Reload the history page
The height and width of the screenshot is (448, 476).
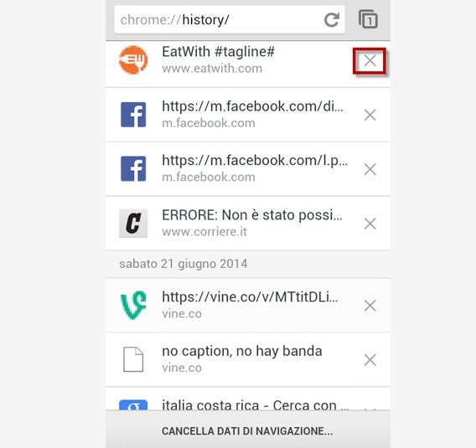(x=332, y=20)
